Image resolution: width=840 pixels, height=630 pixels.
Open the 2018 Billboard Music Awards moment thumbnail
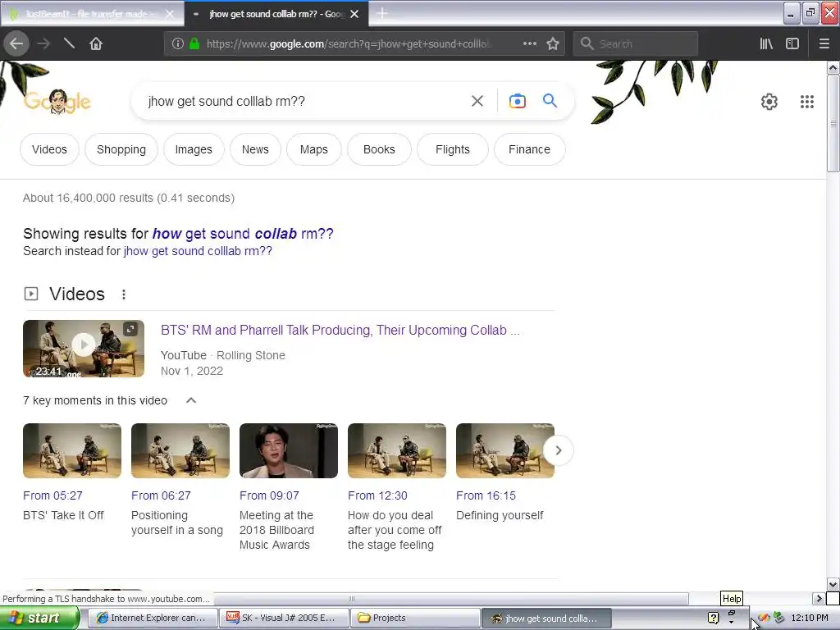(289, 450)
